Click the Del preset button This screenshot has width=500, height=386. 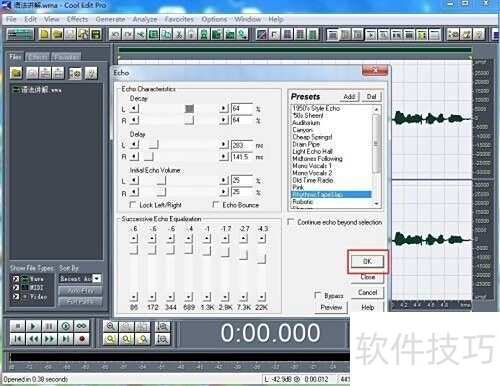[x=371, y=97]
